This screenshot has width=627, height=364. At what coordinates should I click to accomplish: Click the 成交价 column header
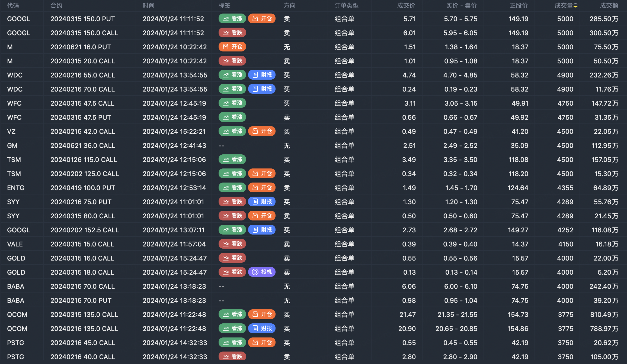pyautogui.click(x=406, y=6)
